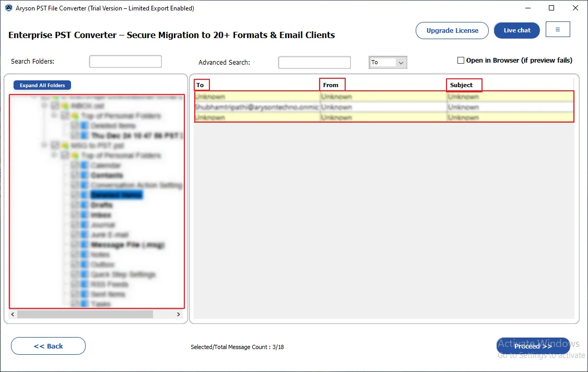Collapse Top of Personal Folders under MSG to PST.pst
The height and width of the screenshot is (372, 588).
pos(54,155)
